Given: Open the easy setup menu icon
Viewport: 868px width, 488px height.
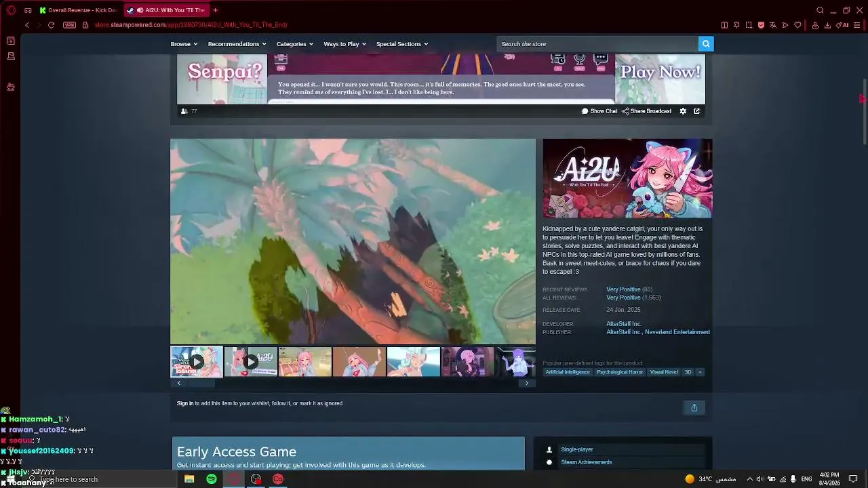Looking at the screenshot, I should pos(857,25).
